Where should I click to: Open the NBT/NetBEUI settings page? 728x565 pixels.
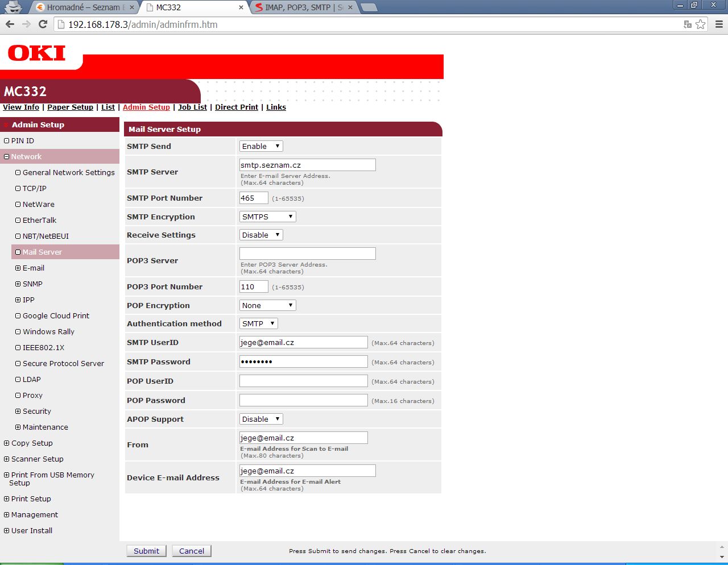[x=45, y=236]
